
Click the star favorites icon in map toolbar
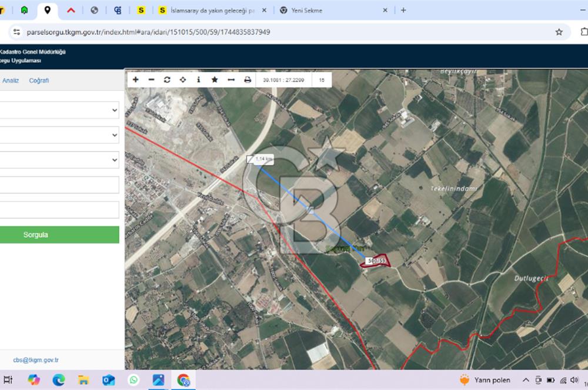(215, 80)
